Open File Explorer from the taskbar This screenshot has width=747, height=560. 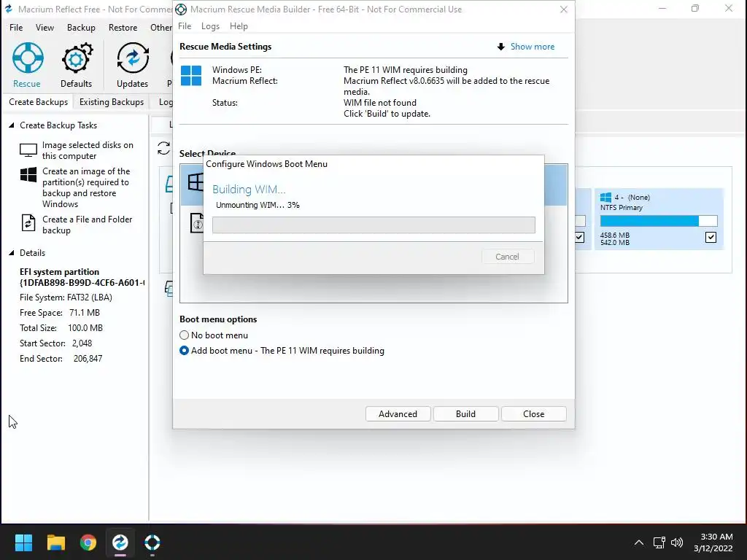55,542
